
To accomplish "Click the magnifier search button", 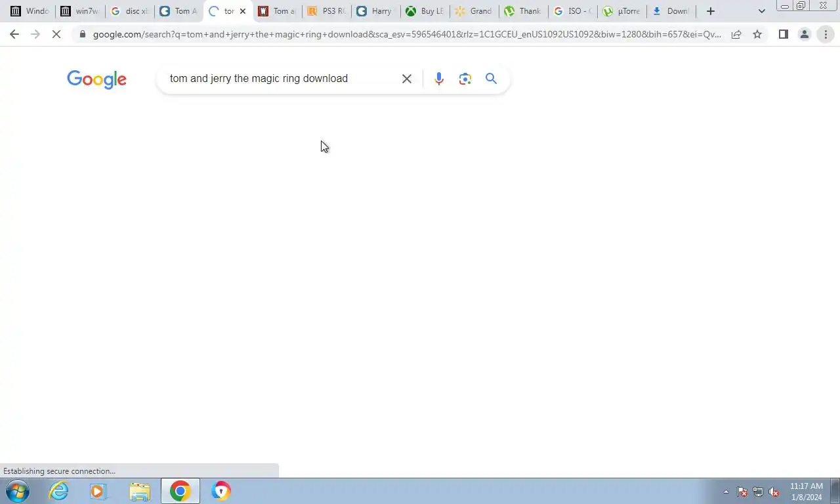I will click(x=491, y=79).
